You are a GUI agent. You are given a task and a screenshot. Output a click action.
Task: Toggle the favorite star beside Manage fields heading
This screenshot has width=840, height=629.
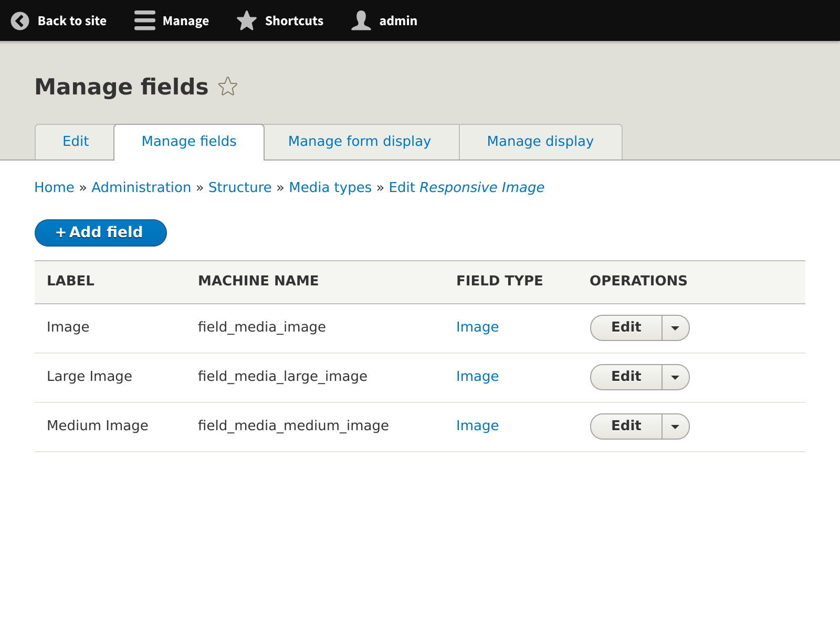click(228, 86)
